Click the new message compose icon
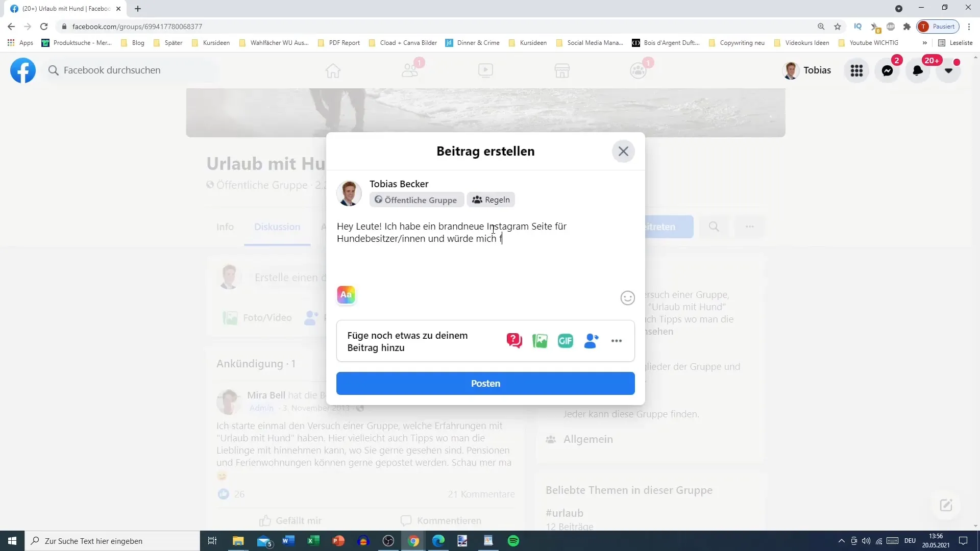 point(946,505)
